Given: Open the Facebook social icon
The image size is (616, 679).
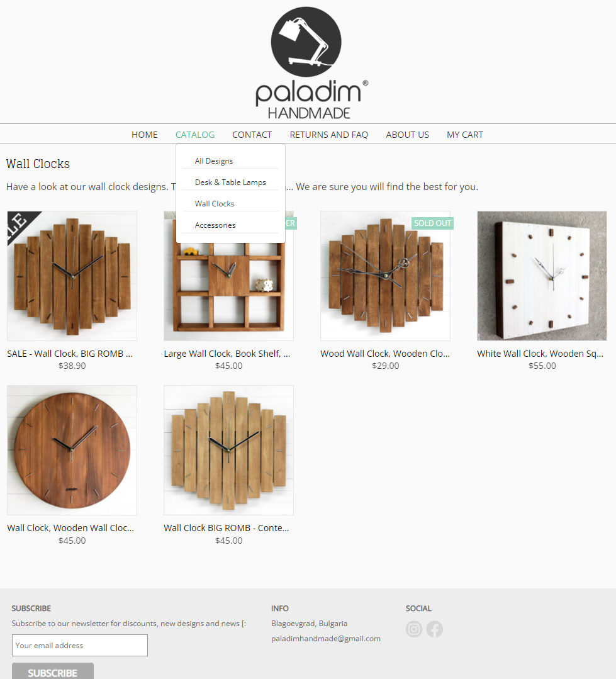Looking at the screenshot, I should tap(435, 629).
